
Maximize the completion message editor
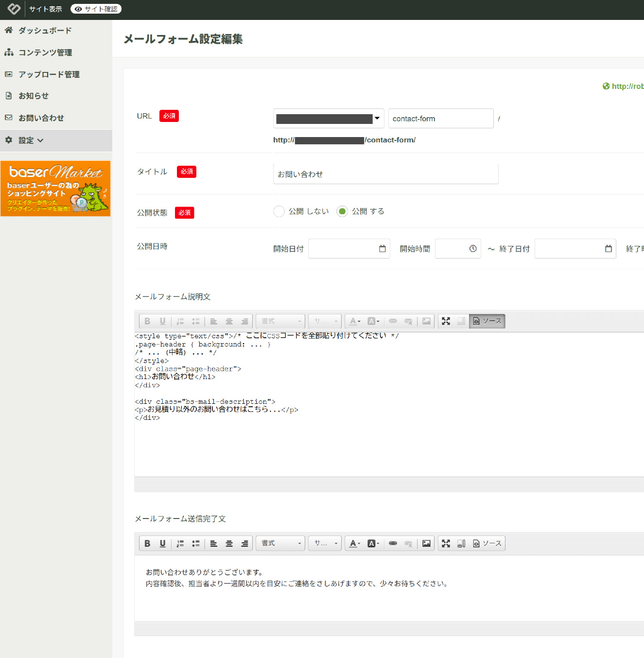(446, 543)
